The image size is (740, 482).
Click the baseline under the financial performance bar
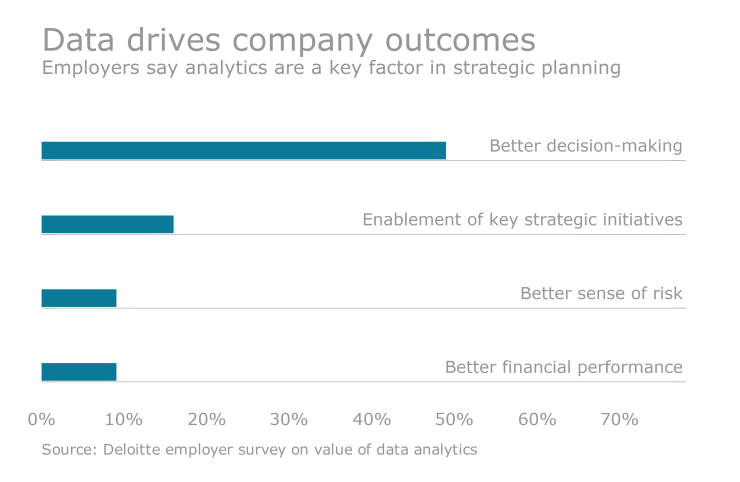coord(400,382)
